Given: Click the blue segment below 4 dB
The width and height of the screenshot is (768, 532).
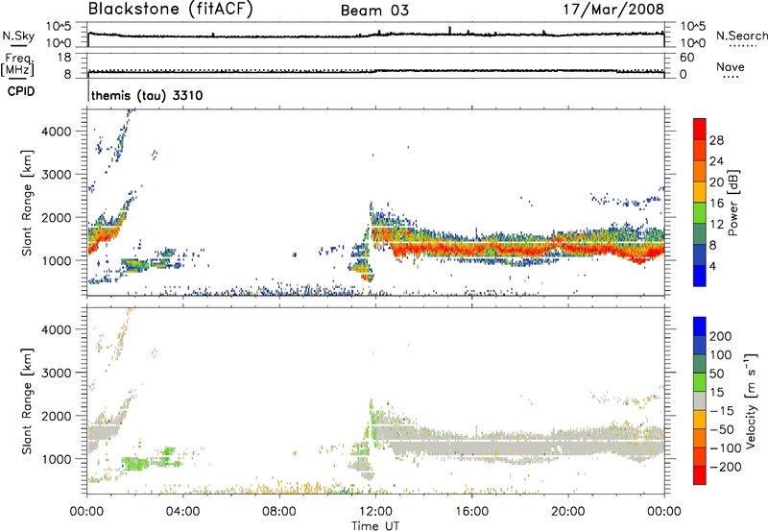Looking at the screenshot, I should pyautogui.click(x=700, y=276).
